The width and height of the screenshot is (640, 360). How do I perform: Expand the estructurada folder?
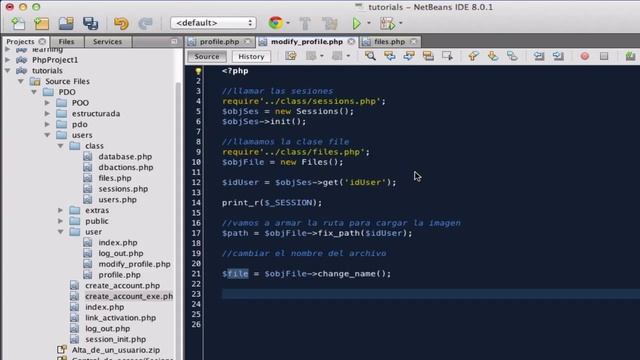(x=47, y=113)
